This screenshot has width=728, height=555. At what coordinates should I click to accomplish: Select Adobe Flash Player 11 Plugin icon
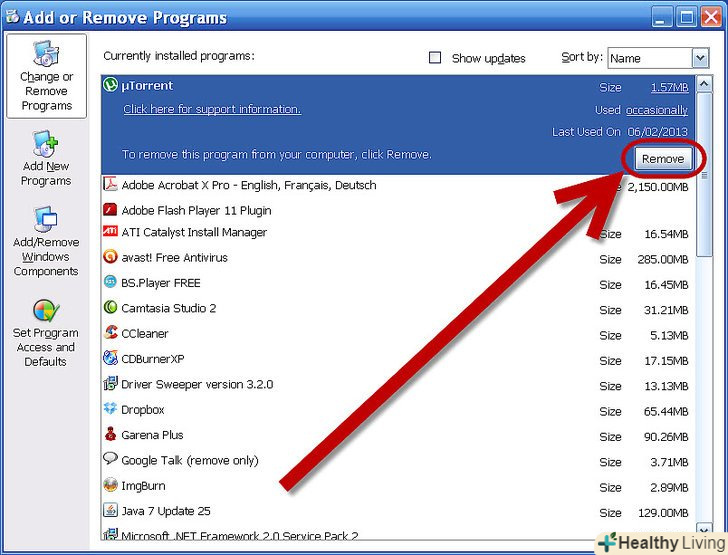click(110, 209)
